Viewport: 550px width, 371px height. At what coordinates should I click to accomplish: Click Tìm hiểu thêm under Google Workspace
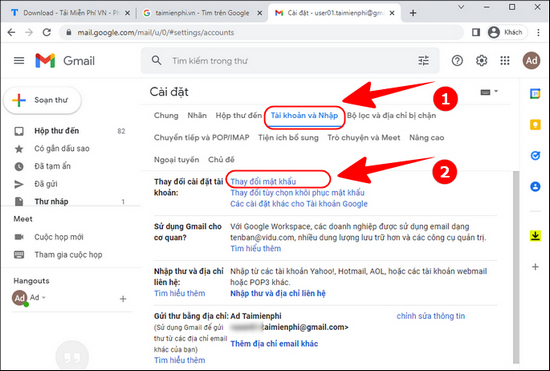pos(256,249)
